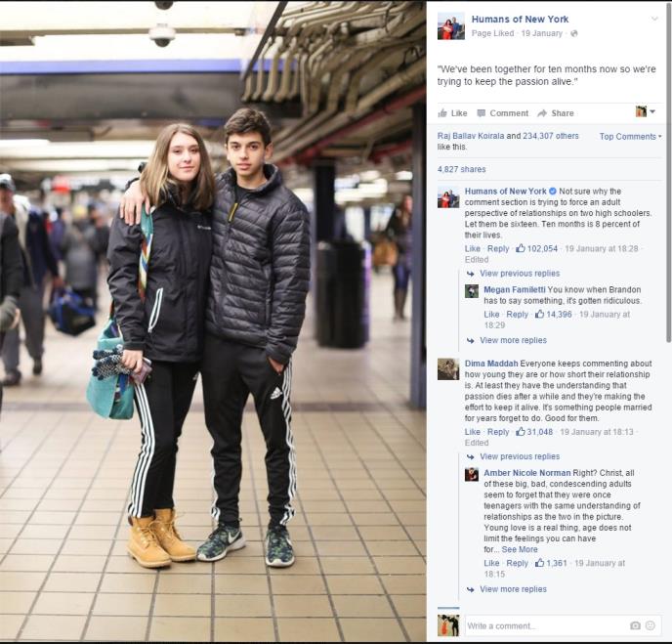Click Reply on Megan Familetti's comment
Viewport: 672px width, 644px height.
[517, 315]
